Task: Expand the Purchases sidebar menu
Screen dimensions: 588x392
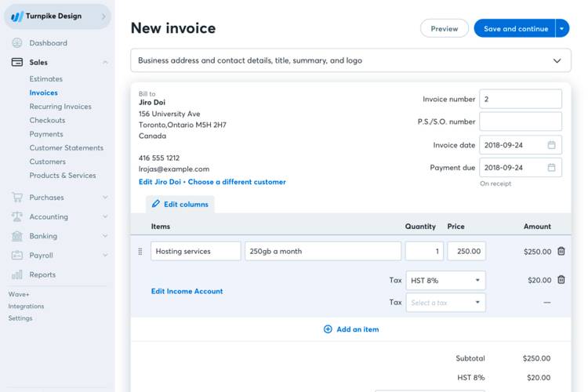Action: pos(104,198)
